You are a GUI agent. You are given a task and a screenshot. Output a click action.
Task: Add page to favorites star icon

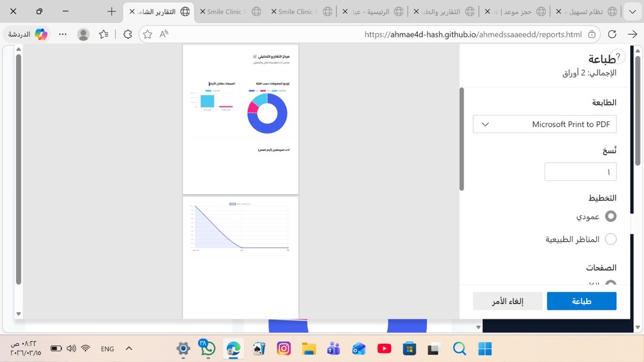[148, 34]
